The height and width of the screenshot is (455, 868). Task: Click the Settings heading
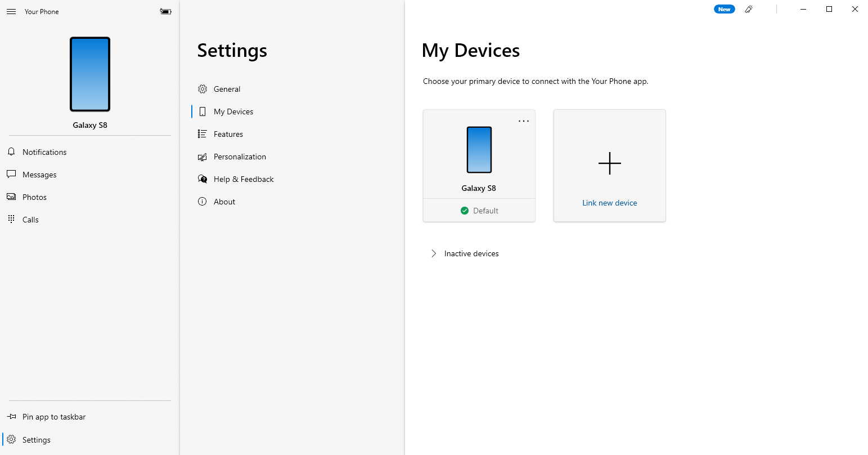tap(232, 50)
